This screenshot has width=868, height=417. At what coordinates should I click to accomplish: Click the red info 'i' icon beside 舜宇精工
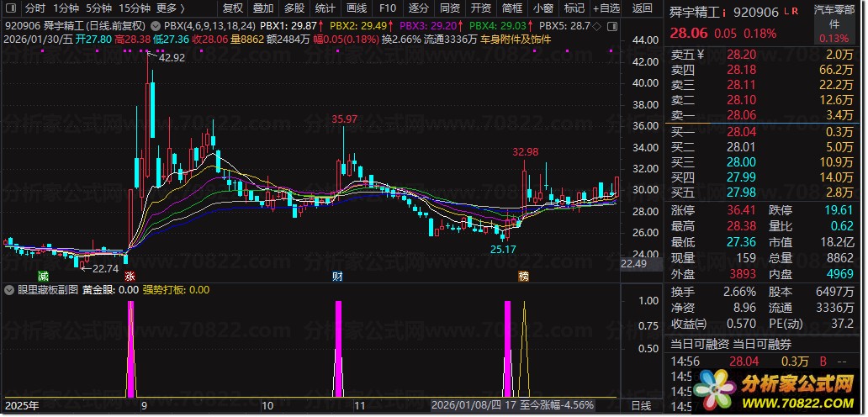tap(724, 12)
